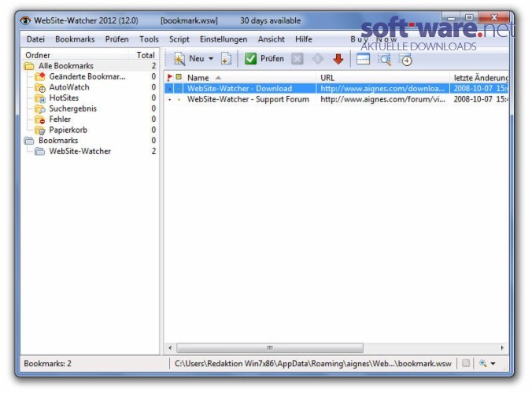Open the Datei menu
Image resolution: width=532 pixels, height=393 pixels.
[x=35, y=39]
